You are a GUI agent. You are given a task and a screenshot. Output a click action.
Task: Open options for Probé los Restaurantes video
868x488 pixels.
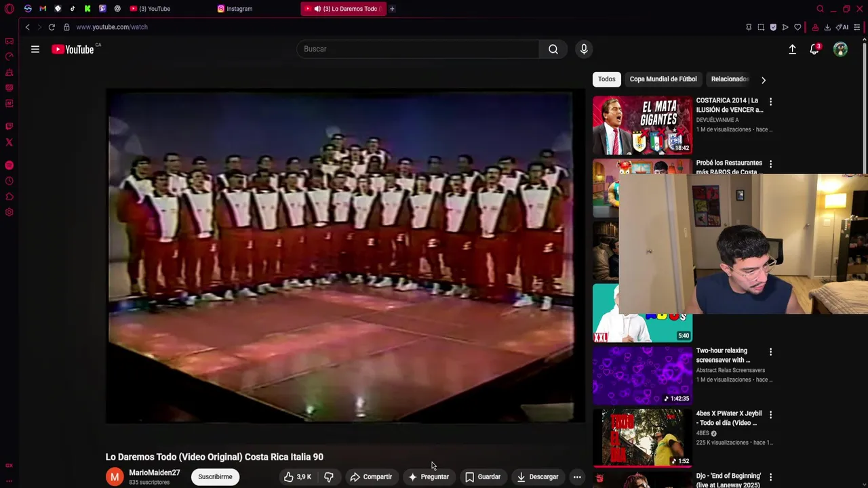point(770,164)
